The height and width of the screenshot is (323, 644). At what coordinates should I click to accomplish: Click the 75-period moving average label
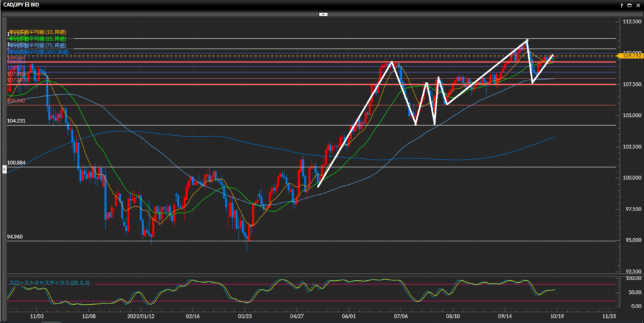click(x=38, y=45)
